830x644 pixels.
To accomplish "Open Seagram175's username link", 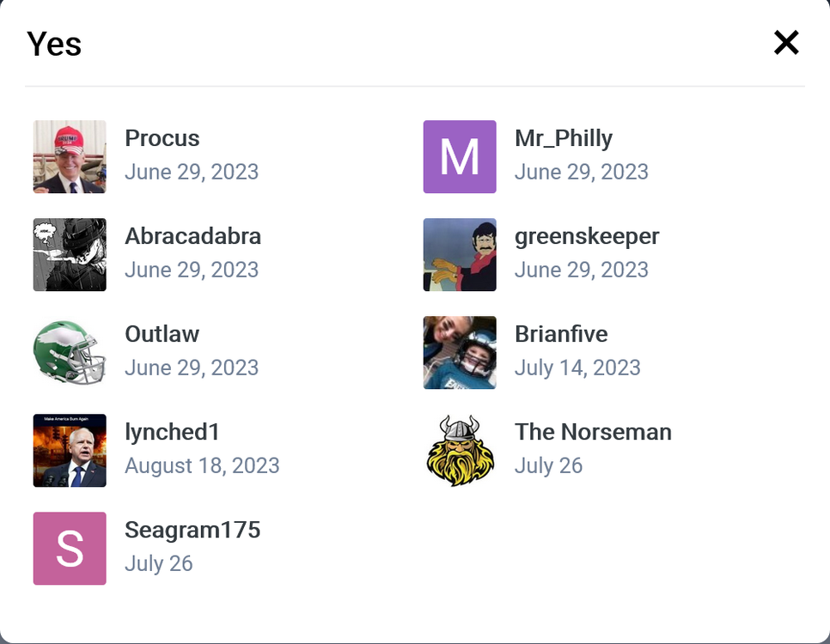I will tap(192, 530).
